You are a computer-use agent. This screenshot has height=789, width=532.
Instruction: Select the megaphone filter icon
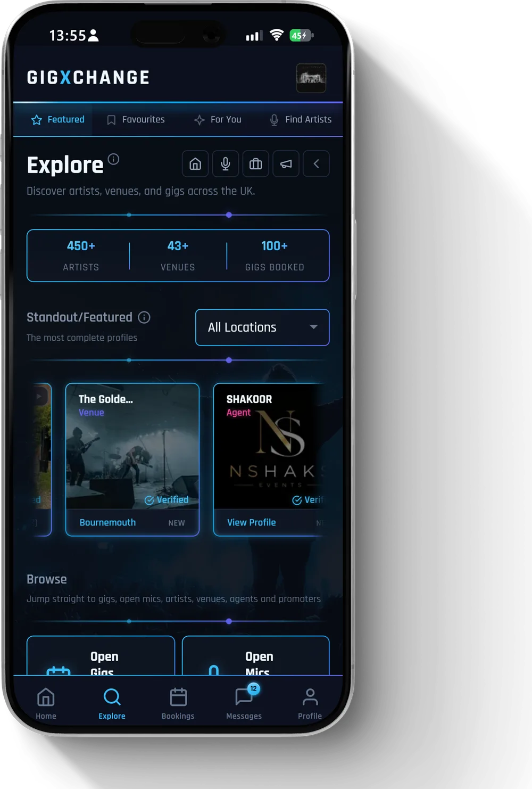click(286, 164)
